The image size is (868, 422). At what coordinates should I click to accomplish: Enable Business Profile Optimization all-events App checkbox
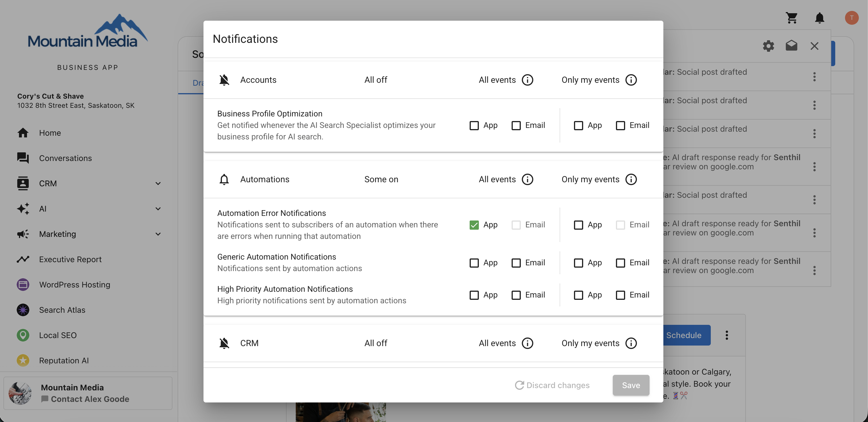tap(474, 125)
